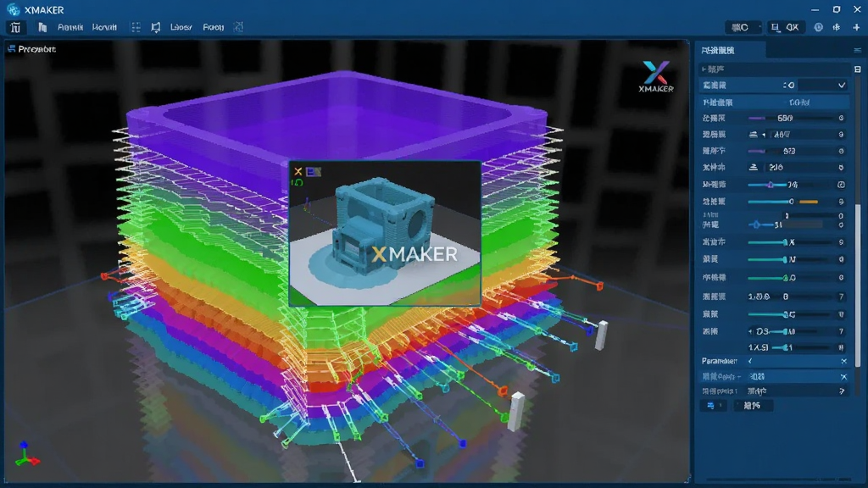Click the vertical scrollbar of the settings panel
868x488 pixels.
859,285
